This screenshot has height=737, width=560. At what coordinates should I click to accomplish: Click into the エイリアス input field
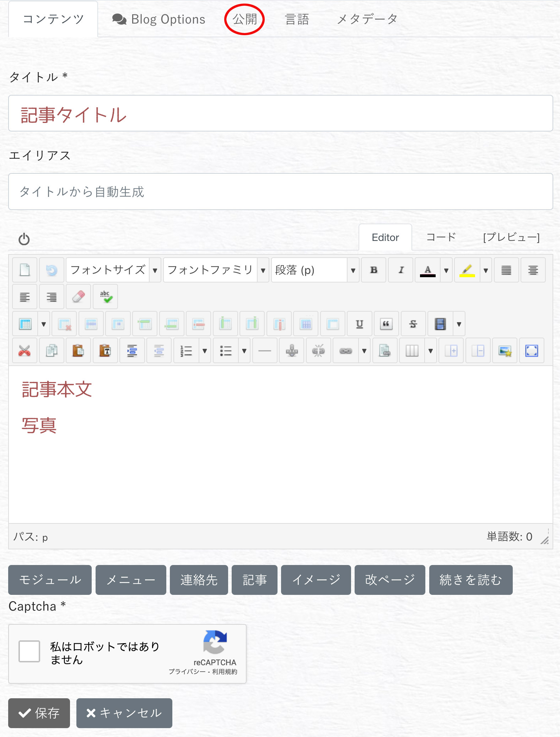[280, 192]
